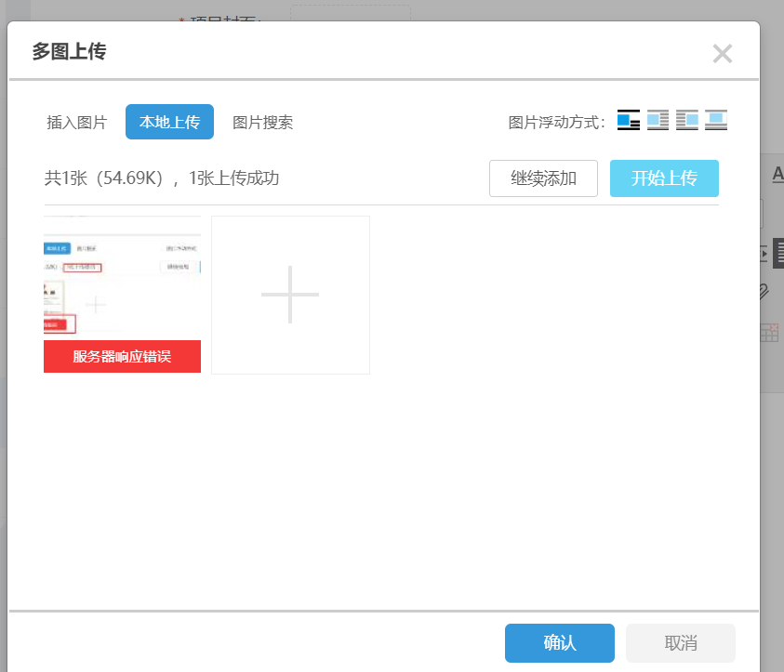784x672 pixels.
Task: Click the paperclip attachment icon
Action: [765, 293]
